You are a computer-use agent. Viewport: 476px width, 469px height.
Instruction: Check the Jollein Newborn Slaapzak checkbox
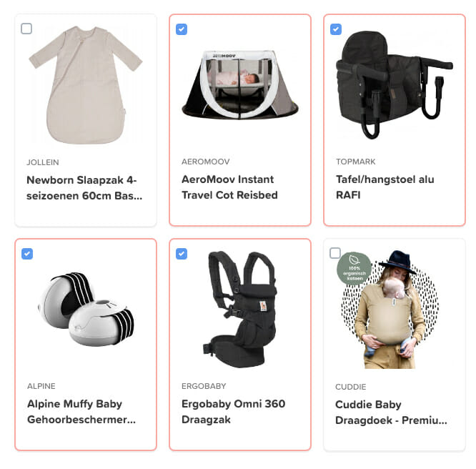[26, 29]
